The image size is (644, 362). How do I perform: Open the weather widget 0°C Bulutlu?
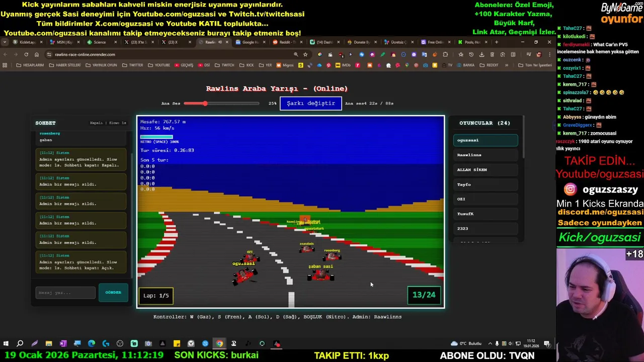pos(467,344)
